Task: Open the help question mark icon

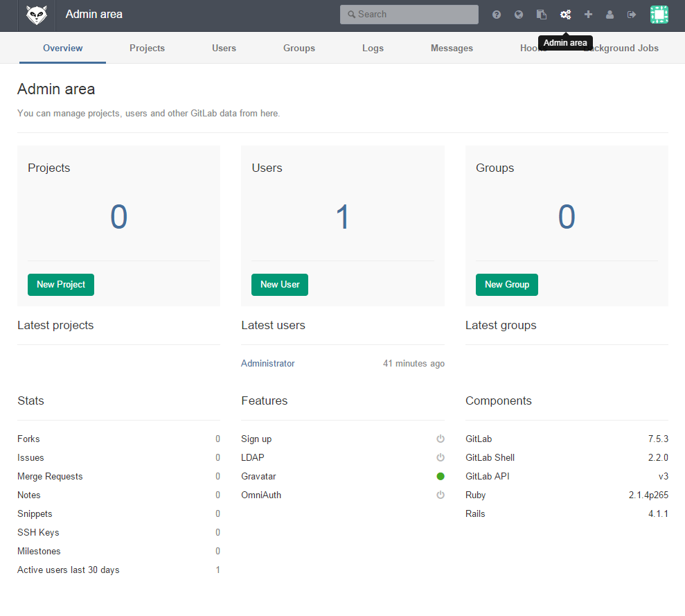Action: pyautogui.click(x=497, y=15)
